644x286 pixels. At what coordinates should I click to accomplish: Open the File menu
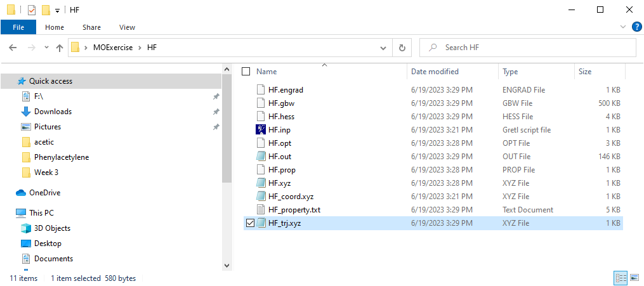point(18,27)
